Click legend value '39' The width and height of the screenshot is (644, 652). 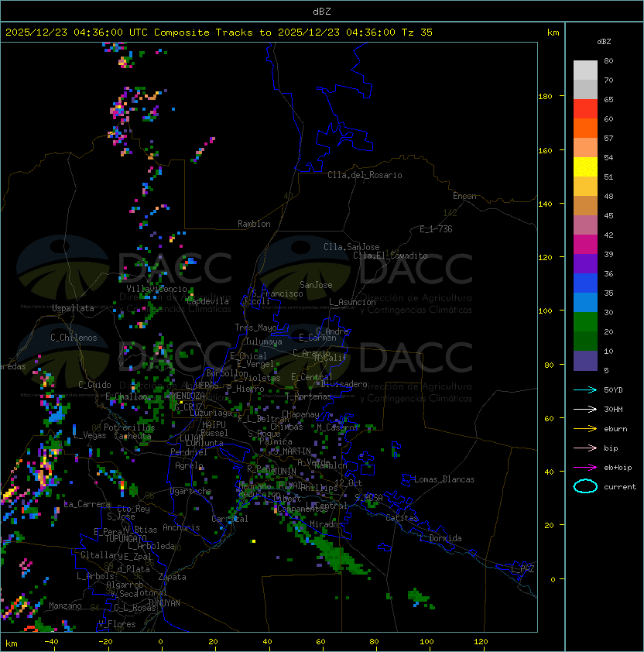pos(608,254)
